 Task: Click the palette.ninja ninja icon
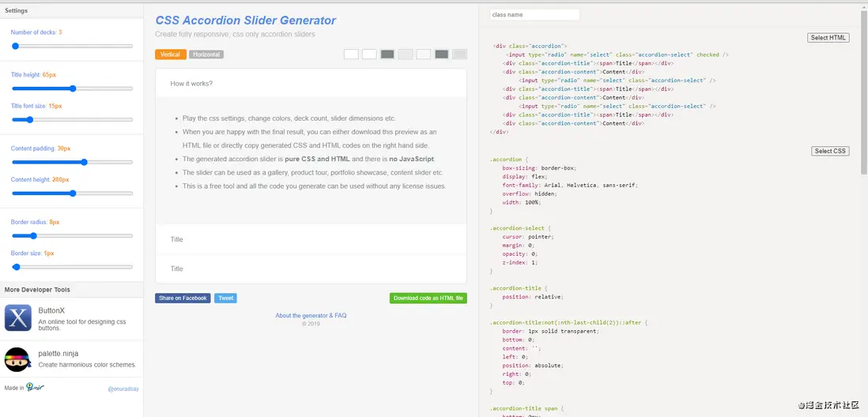pos(17,359)
